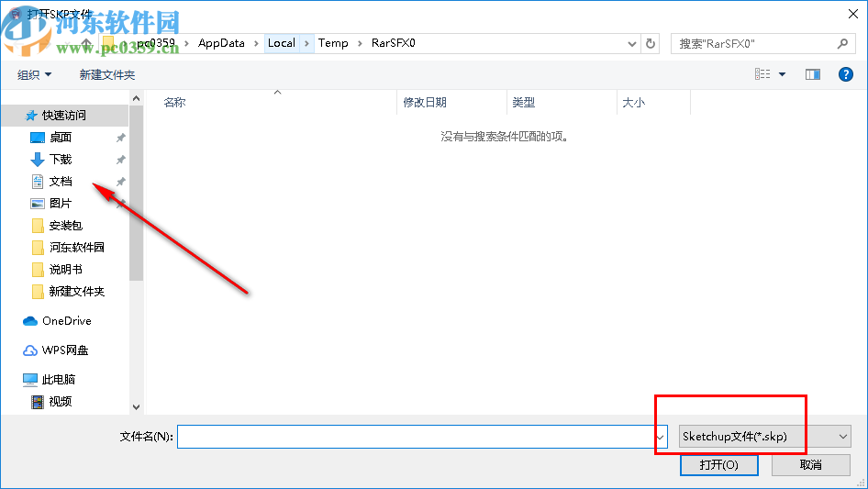
Task: Open the 组织 organize dropdown menu
Action: coord(34,74)
